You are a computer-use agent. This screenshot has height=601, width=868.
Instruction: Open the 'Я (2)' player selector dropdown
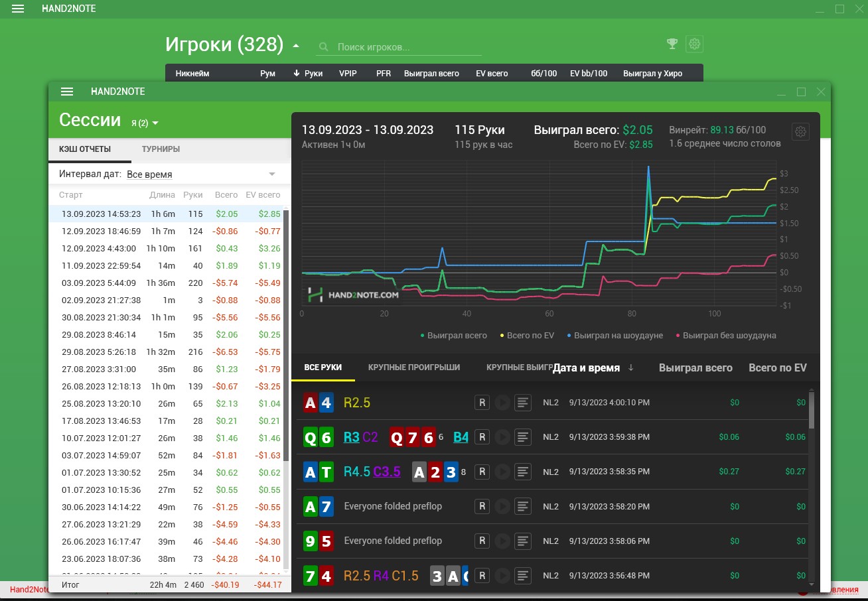(145, 123)
